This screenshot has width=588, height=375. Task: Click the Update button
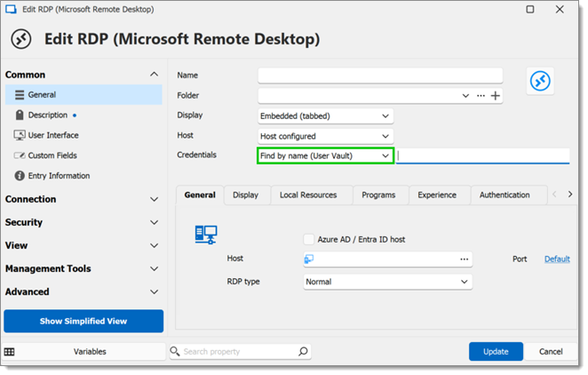[x=496, y=351]
